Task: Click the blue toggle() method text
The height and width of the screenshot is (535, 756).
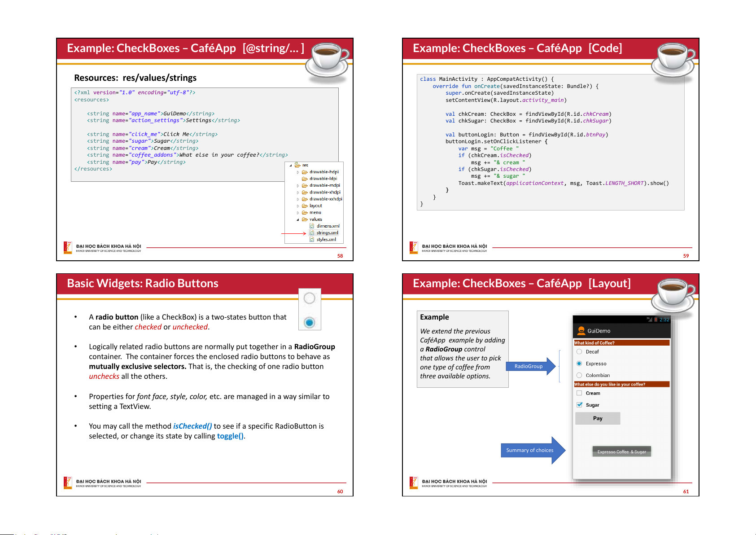Action: [230, 436]
